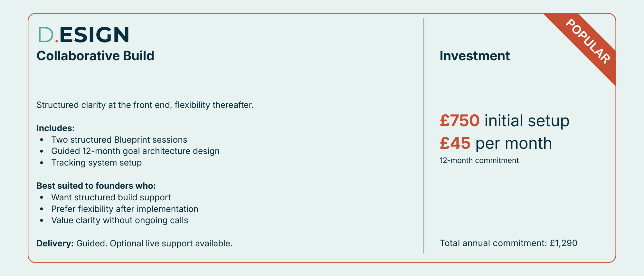Select the £45 per month price
Screen dimensions: 644x276
coord(496,143)
